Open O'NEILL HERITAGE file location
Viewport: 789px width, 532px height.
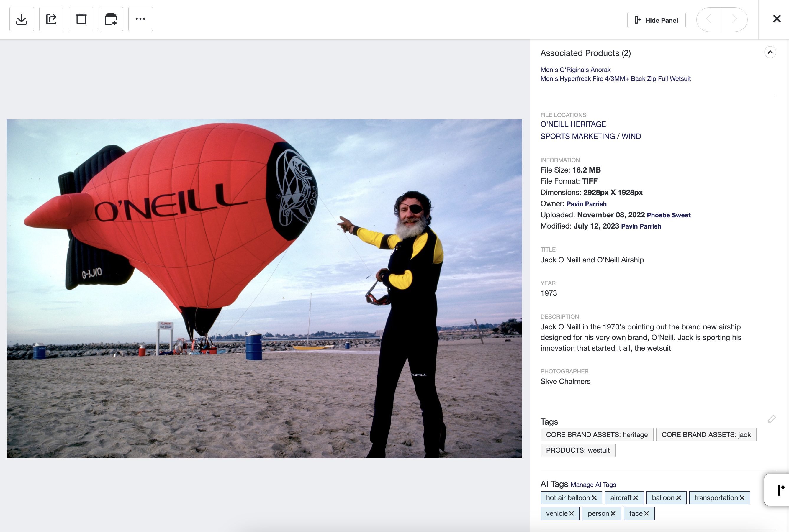(x=573, y=124)
